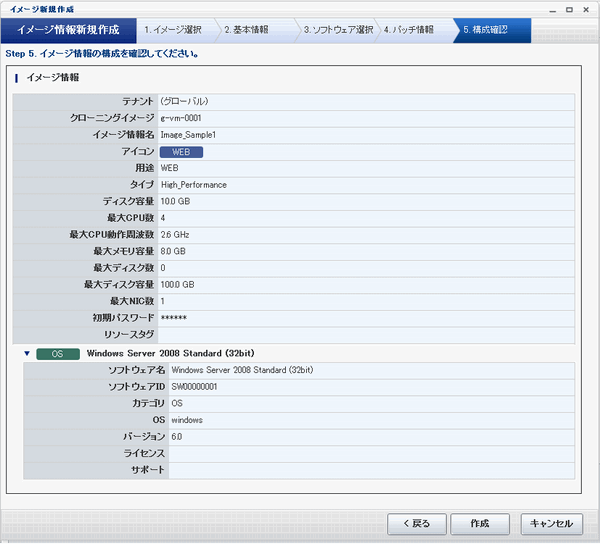The width and height of the screenshot is (600, 544).
Task: Click the ソフトウェアID label
Action: click(137, 387)
